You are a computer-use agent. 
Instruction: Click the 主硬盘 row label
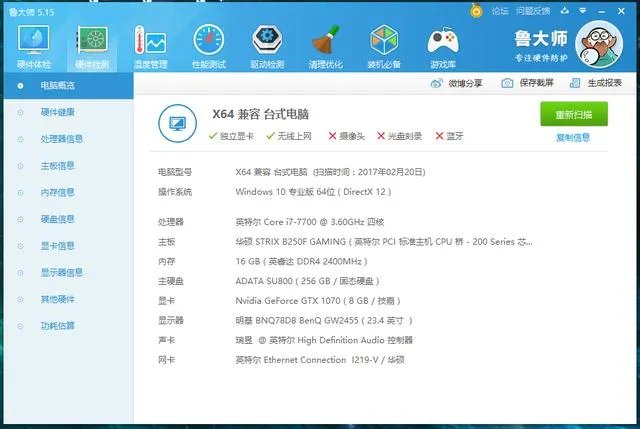pos(171,281)
